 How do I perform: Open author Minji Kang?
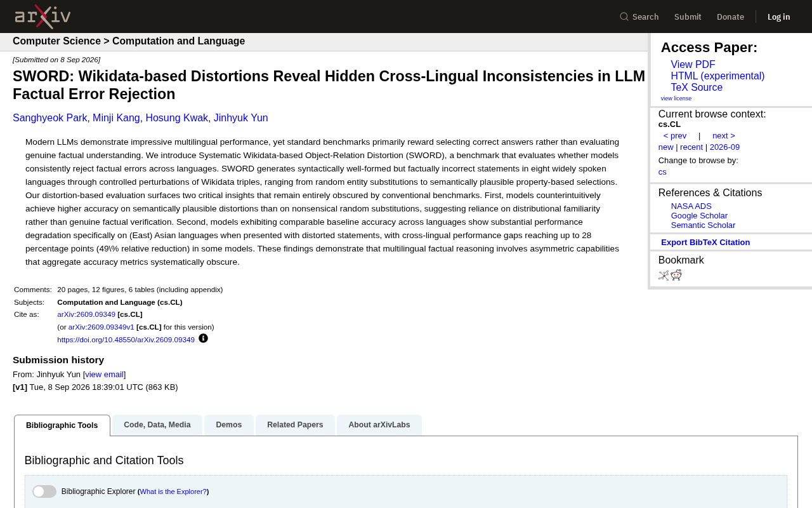click(x=116, y=118)
